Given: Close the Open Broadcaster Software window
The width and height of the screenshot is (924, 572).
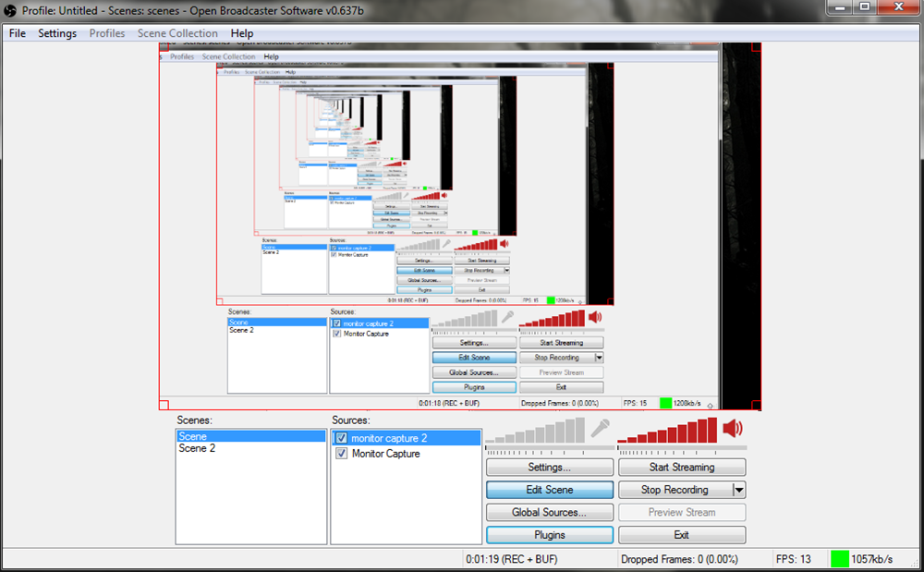Looking at the screenshot, I should coord(899,7).
